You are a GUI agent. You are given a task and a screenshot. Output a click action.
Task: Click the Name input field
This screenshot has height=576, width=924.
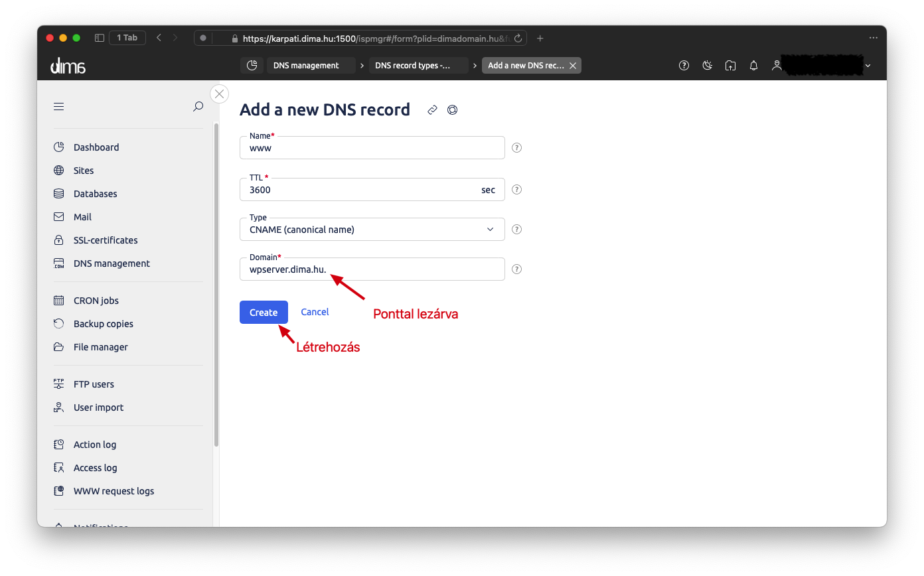(372, 147)
